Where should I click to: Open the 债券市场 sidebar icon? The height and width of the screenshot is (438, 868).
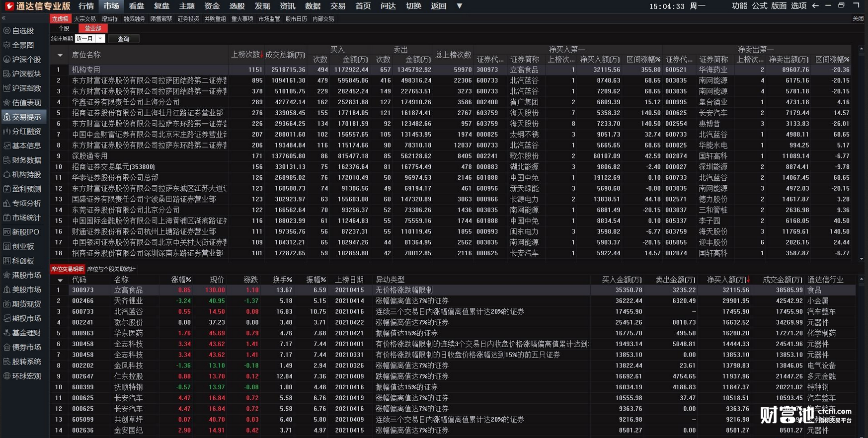[x=7, y=348]
